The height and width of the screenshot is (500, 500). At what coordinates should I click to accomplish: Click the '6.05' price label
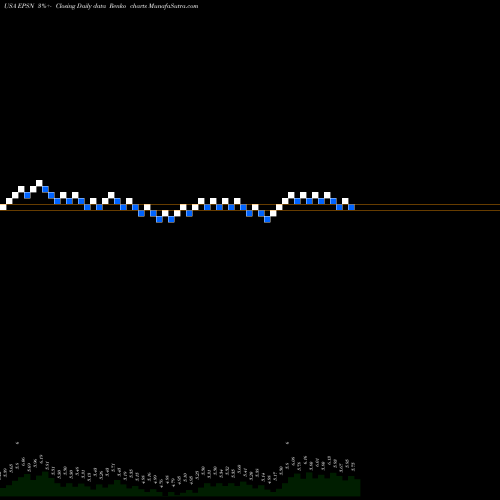pyautogui.click(x=293, y=461)
